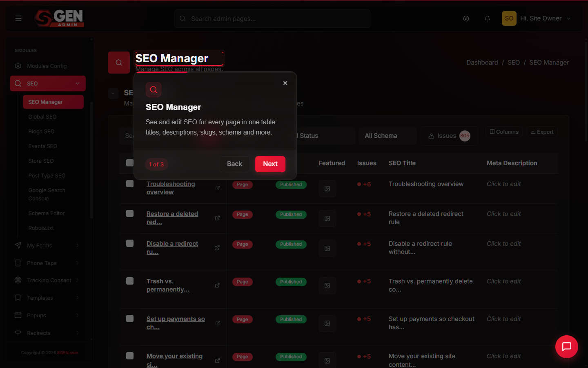This screenshot has width=588, height=368.
Task: Click Back in the tour popup
Action: pos(234,164)
